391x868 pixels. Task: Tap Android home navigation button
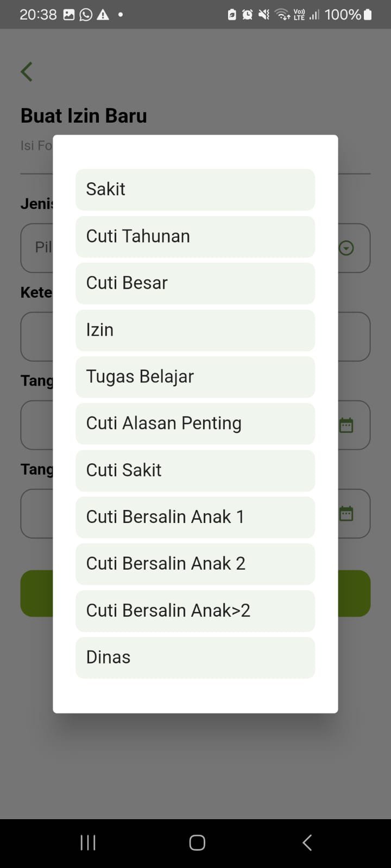pyautogui.click(x=197, y=843)
